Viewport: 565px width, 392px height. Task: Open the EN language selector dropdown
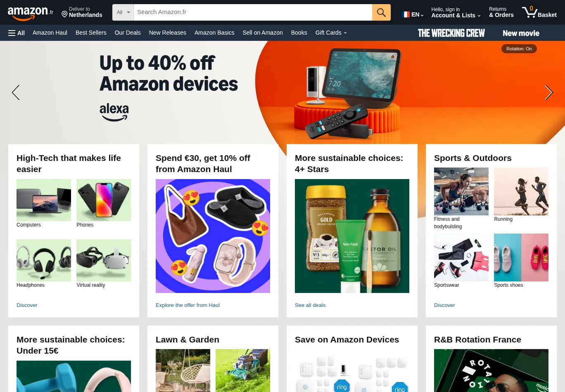click(x=413, y=14)
